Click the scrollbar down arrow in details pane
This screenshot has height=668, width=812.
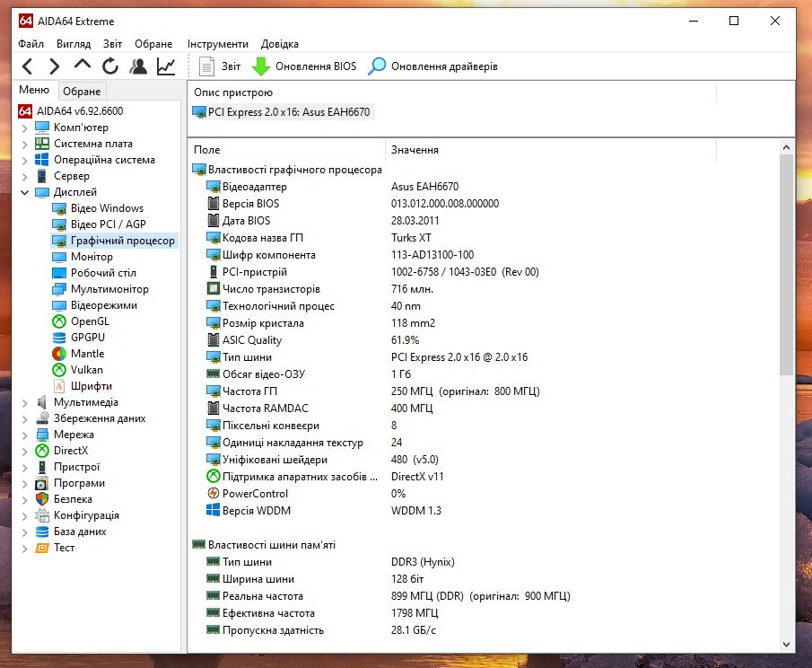[x=786, y=645]
